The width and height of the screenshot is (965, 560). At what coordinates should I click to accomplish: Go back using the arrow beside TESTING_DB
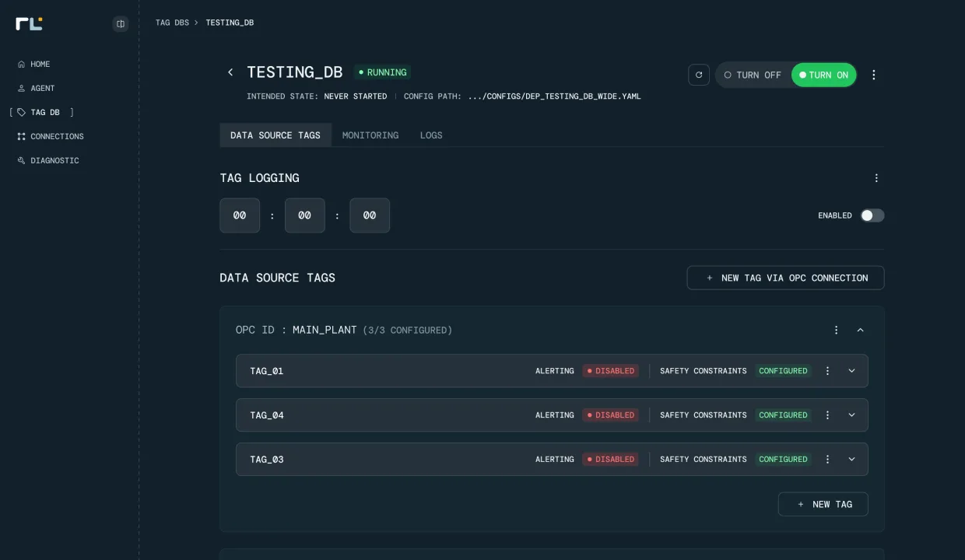(x=230, y=72)
